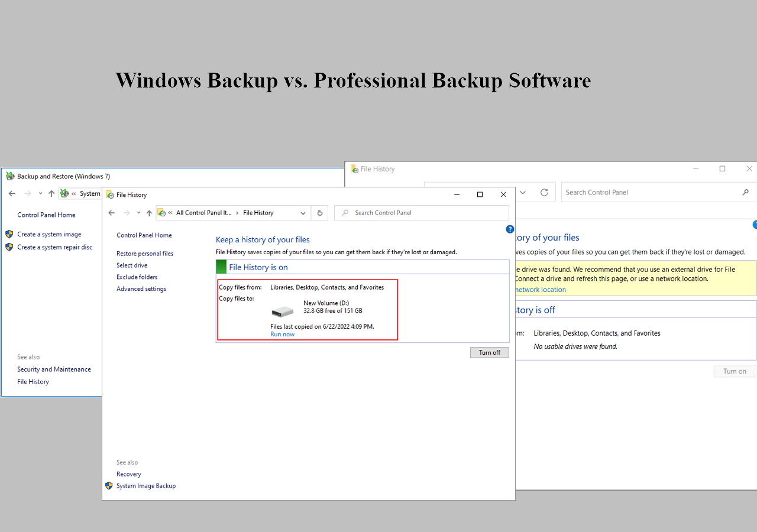
Task: Click Create a system image
Action: (49, 235)
